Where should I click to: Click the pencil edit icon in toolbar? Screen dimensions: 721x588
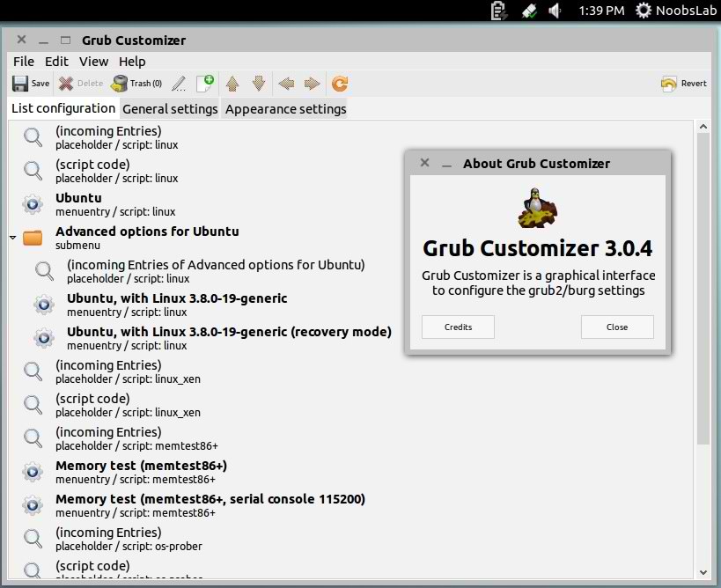point(179,84)
